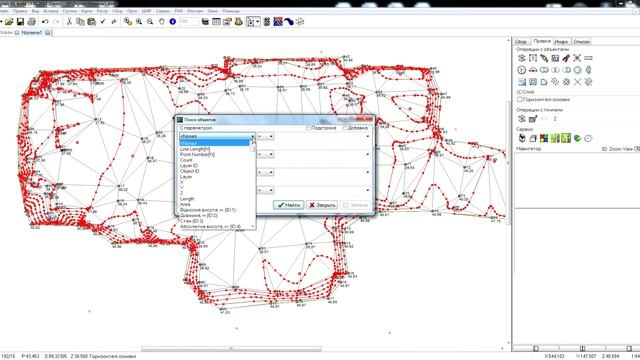
Task: Activate the hand pan tool
Action: [162, 22]
